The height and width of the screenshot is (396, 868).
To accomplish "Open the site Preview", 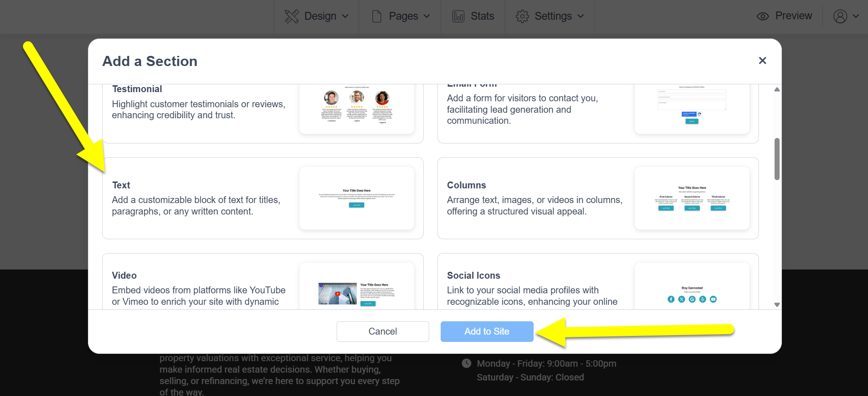I will 784,16.
